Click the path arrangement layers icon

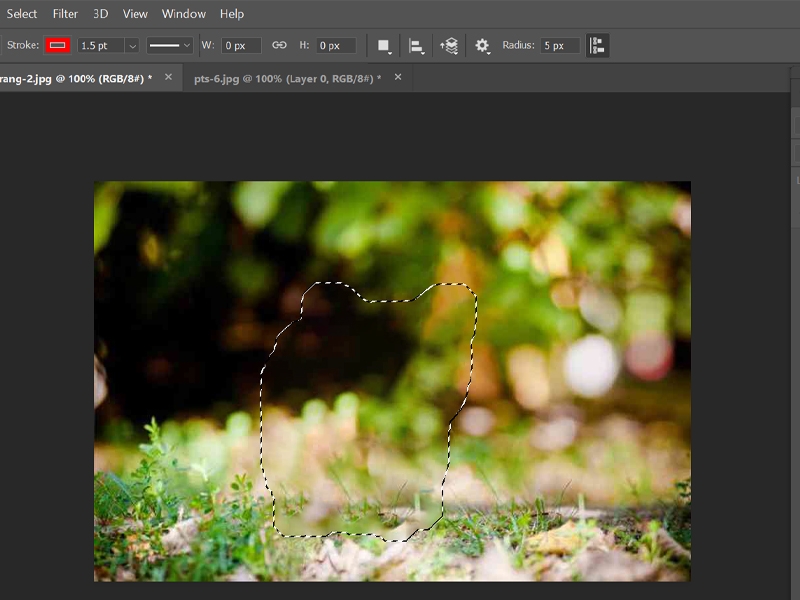pyautogui.click(x=452, y=44)
